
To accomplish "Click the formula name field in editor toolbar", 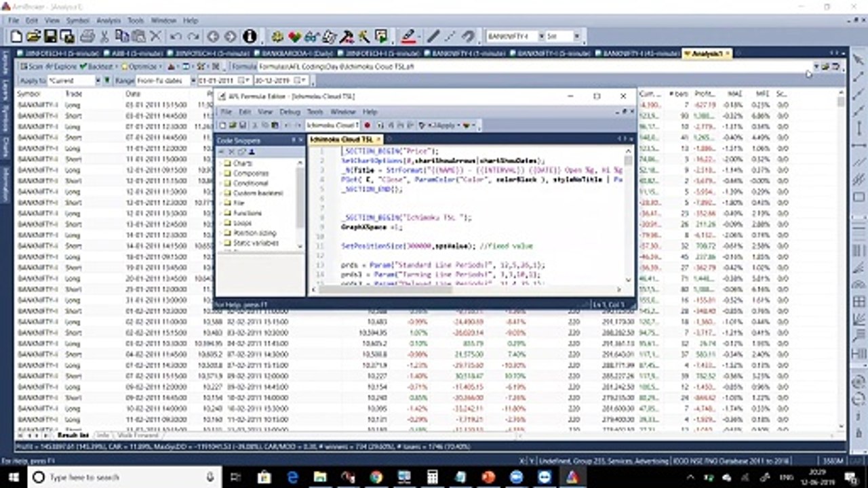I will coord(332,125).
